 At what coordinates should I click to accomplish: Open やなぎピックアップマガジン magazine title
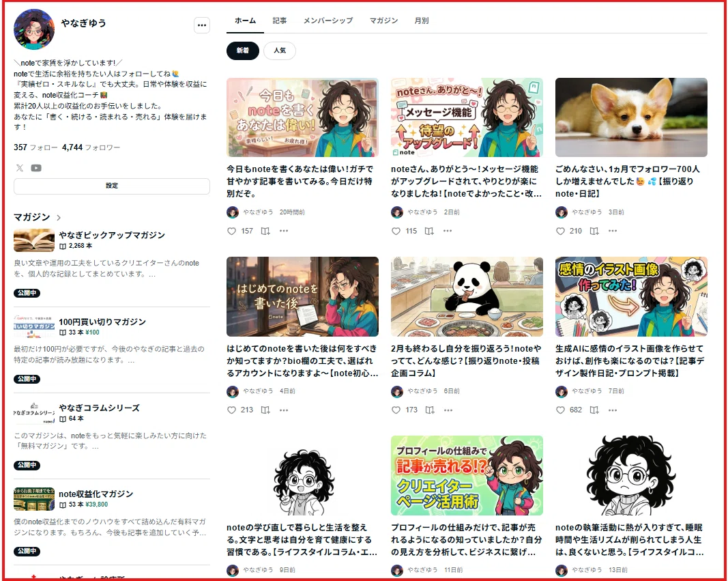coord(112,235)
